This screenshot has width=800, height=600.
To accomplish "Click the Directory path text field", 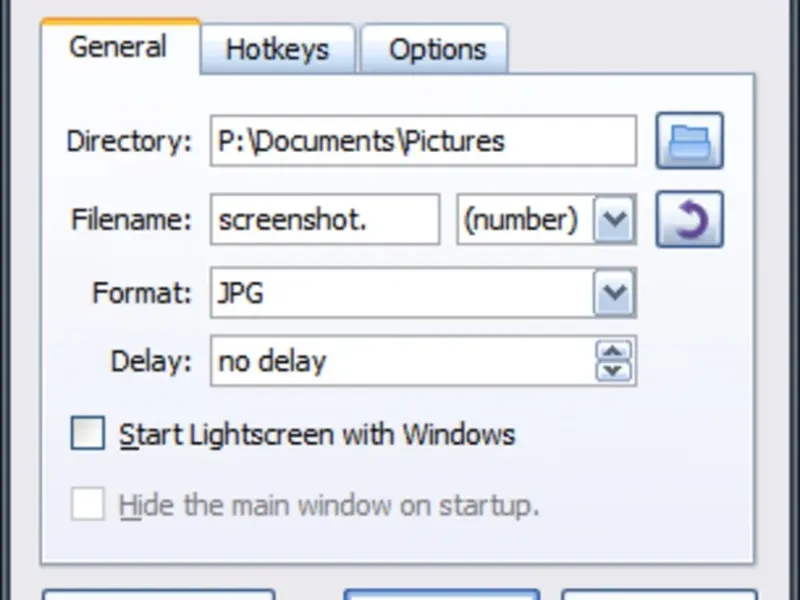I will 422,140.
